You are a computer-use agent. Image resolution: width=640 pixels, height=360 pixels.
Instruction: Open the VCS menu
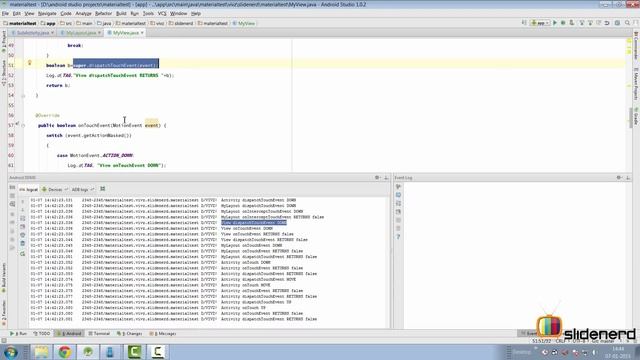click(162, 13)
